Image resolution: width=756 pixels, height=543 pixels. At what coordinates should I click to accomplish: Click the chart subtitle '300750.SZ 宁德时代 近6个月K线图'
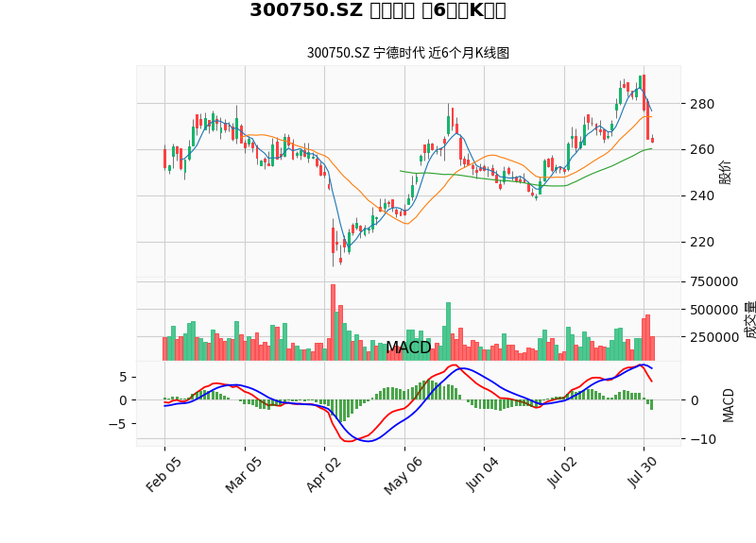pyautogui.click(x=408, y=53)
